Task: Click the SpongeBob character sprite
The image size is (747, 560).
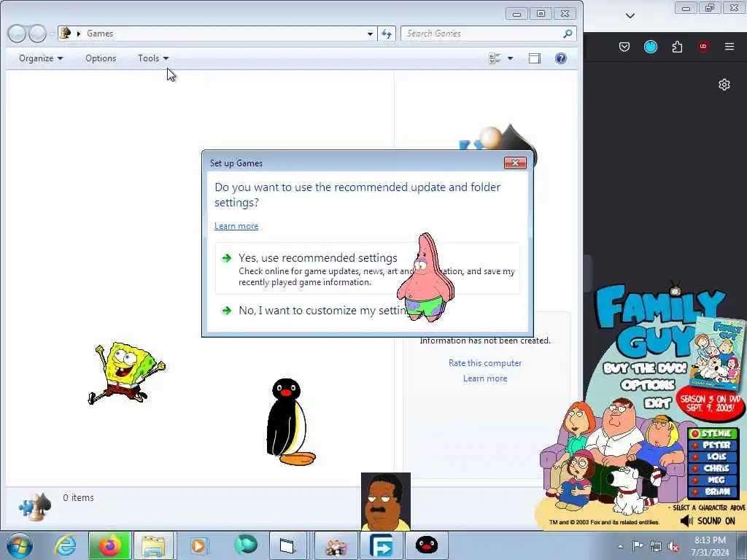Action: click(x=126, y=373)
